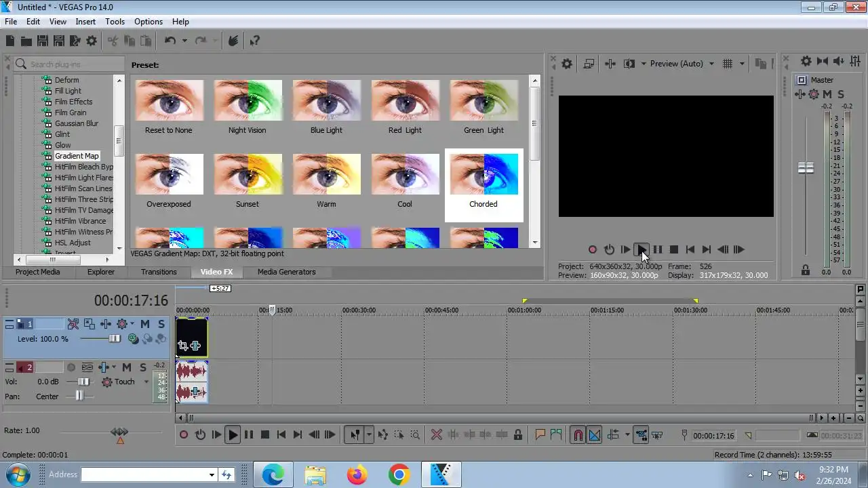Click the Event Pan/Crop icon on video clip

(182, 346)
